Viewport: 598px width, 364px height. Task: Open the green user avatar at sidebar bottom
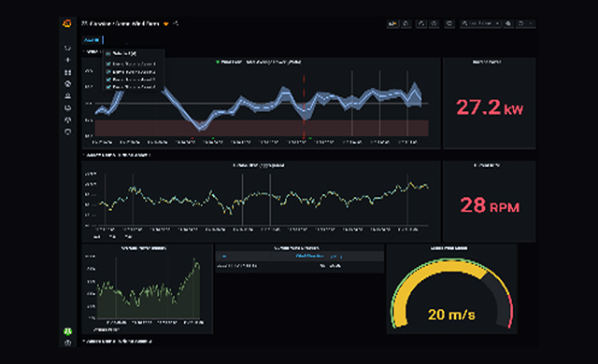[68, 331]
